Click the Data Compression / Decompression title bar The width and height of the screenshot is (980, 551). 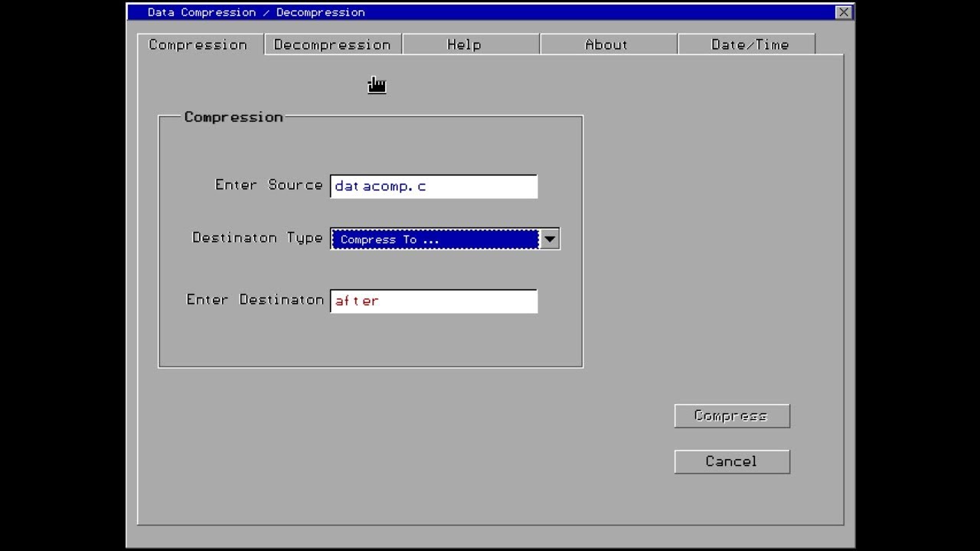coord(490,12)
